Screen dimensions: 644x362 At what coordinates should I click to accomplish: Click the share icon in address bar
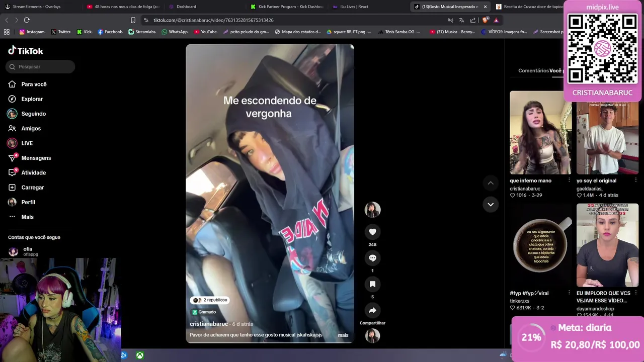pos(473,20)
